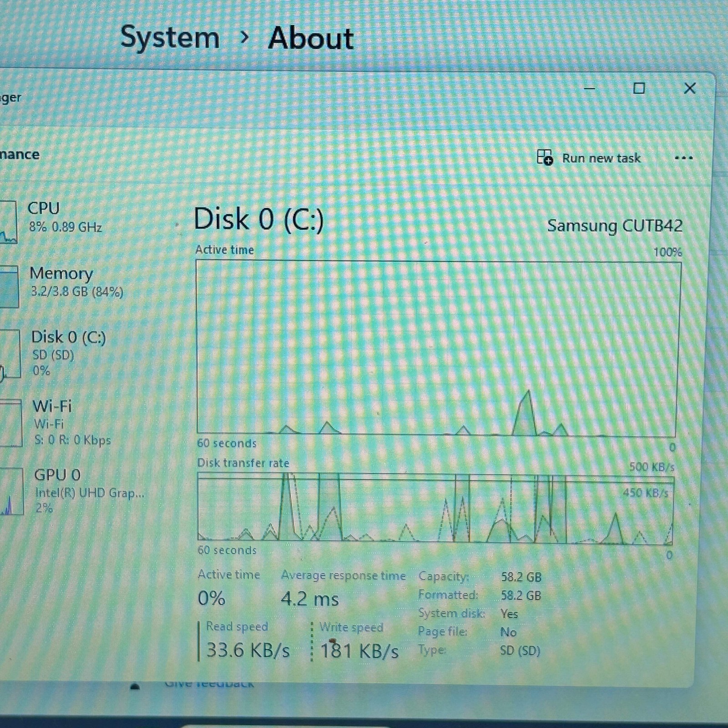The image size is (728, 728).
Task: Click the 0% Active time value
Action: click(212, 598)
